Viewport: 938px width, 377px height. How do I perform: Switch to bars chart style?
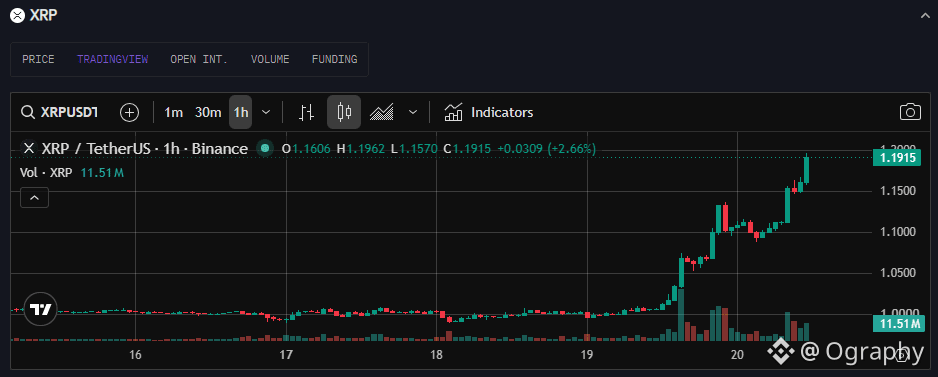307,112
